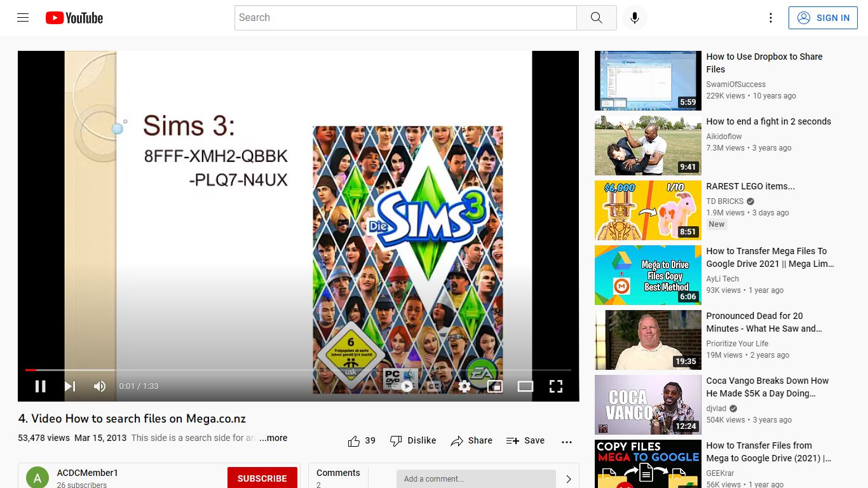Open the djvlad channel

click(716, 409)
